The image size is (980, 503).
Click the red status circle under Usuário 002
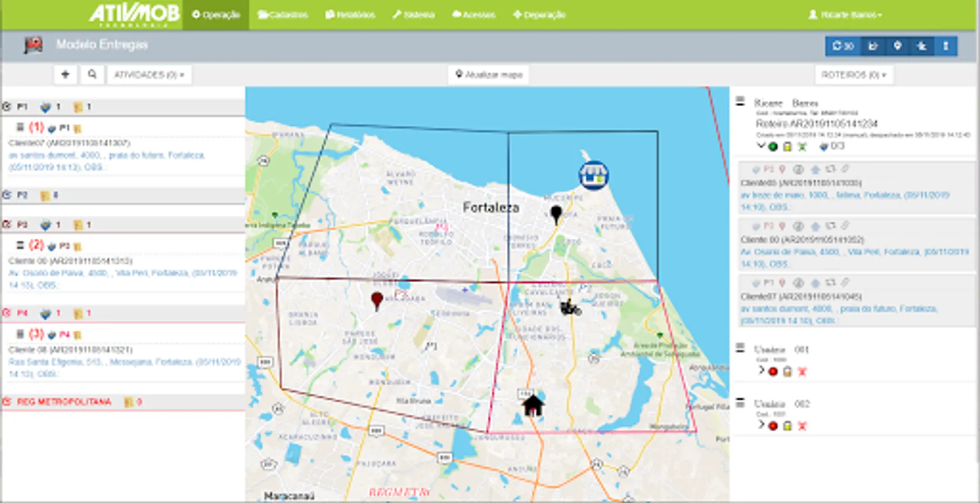pyautogui.click(x=773, y=425)
